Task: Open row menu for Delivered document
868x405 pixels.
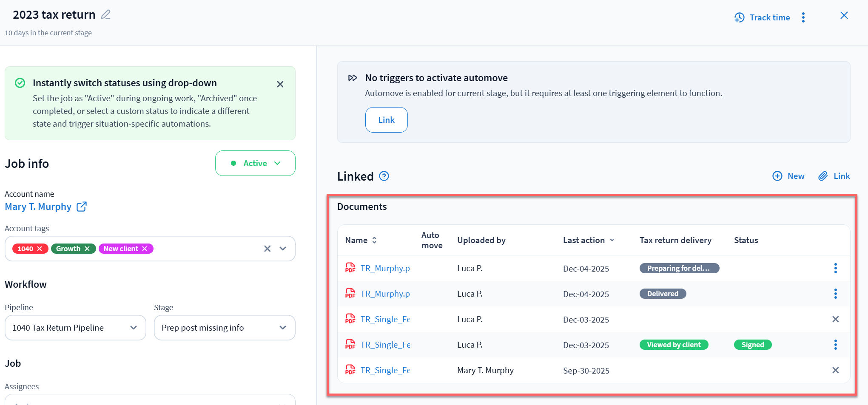Action: pos(835,294)
